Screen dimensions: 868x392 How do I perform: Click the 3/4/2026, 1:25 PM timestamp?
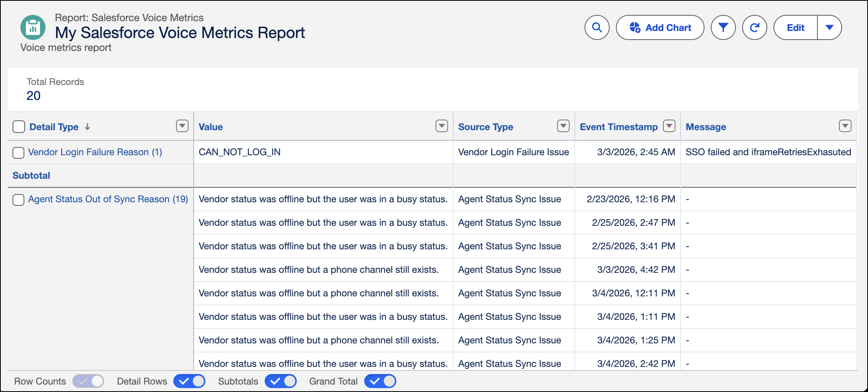pyautogui.click(x=636, y=340)
